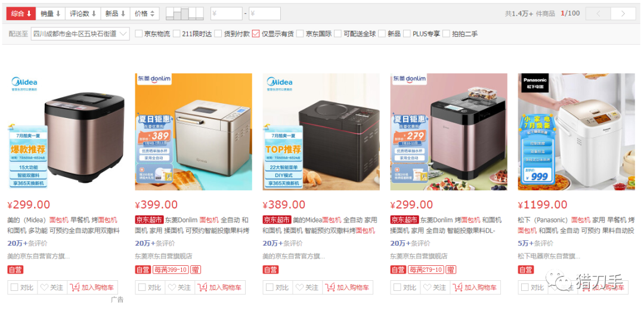
Task: Click the minimum price input field
Action: tap(227, 14)
